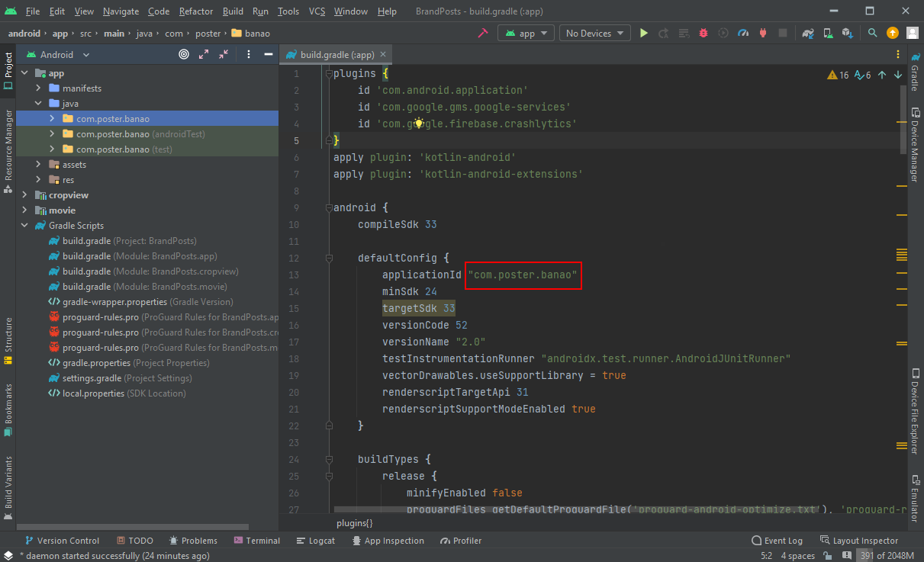Screen dimensions: 924x562
Task: Click the Attach Debugger to process icon
Action: tap(763, 34)
